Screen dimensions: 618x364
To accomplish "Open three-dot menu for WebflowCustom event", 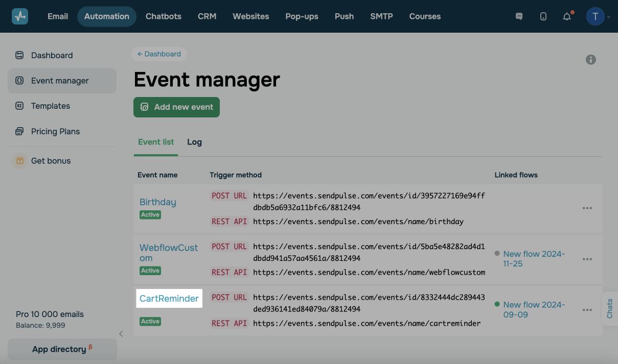I will coord(587,259).
